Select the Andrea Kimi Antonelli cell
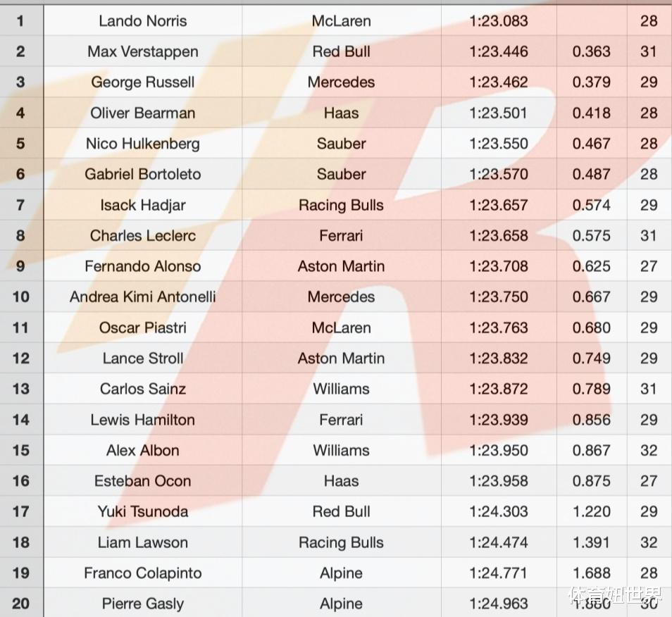The height and width of the screenshot is (617, 672). [143, 297]
